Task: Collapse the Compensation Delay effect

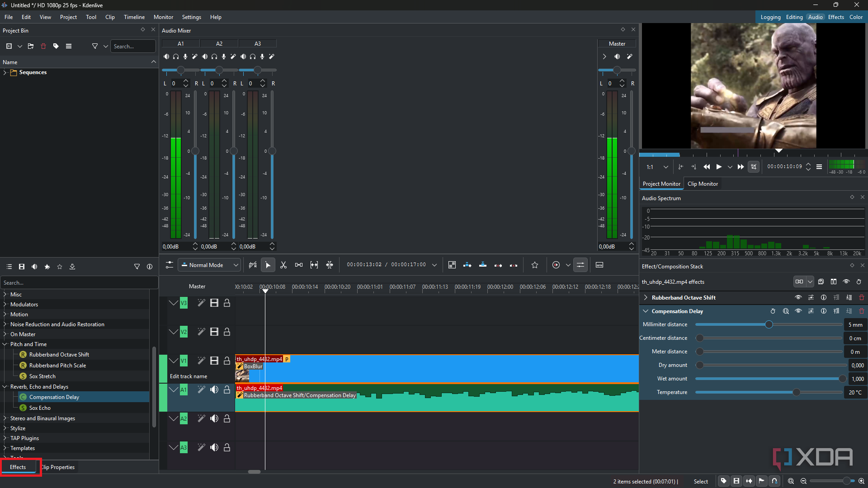Action: [x=646, y=311]
